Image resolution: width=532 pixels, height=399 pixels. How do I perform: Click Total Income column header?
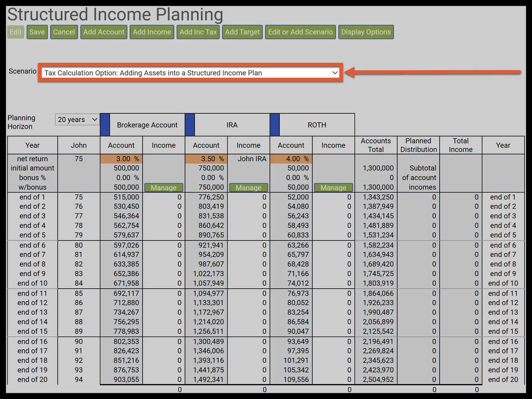(461, 145)
